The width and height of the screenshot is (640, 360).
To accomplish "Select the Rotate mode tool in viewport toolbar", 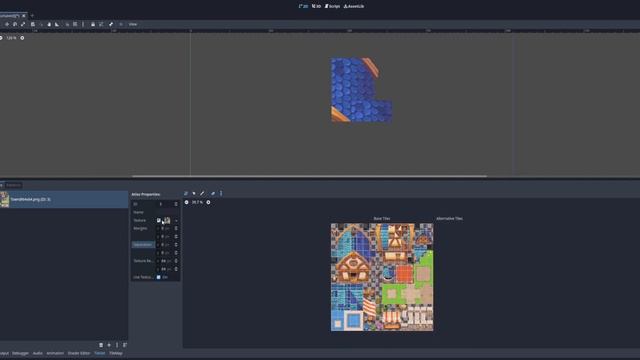I will point(15,24).
